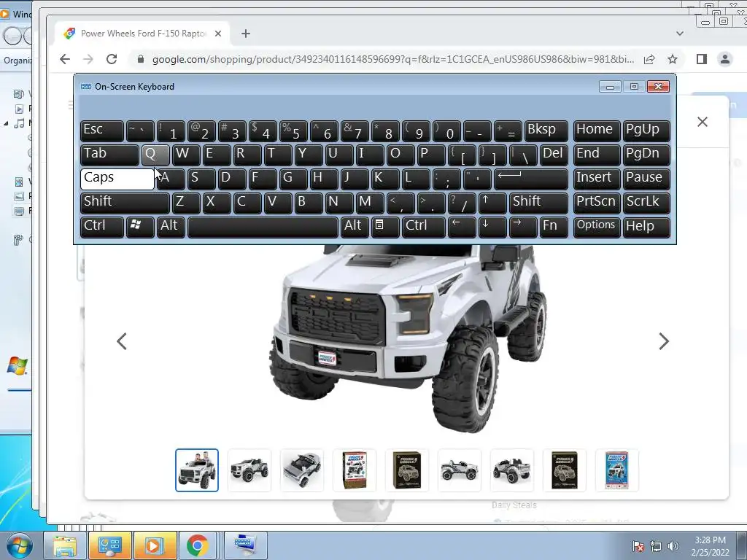Toggle right Ctrl key
Image resolution: width=747 pixels, height=560 pixels.
[x=424, y=227]
